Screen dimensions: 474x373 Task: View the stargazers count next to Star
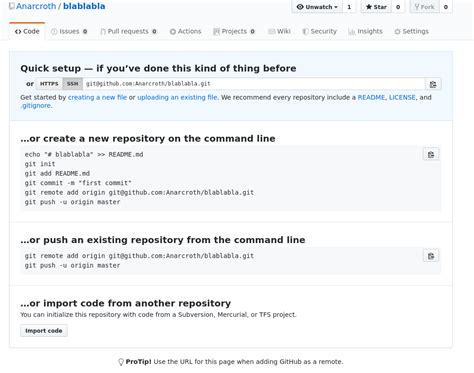(x=398, y=7)
